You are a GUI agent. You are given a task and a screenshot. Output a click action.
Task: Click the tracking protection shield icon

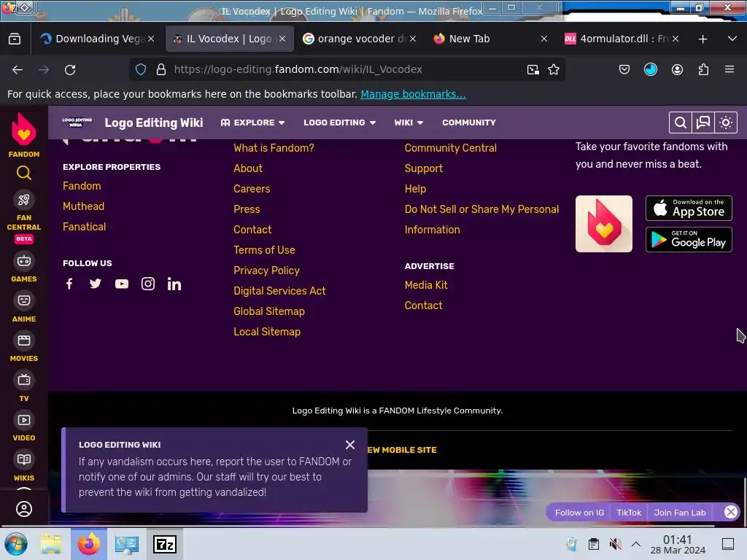tap(141, 69)
